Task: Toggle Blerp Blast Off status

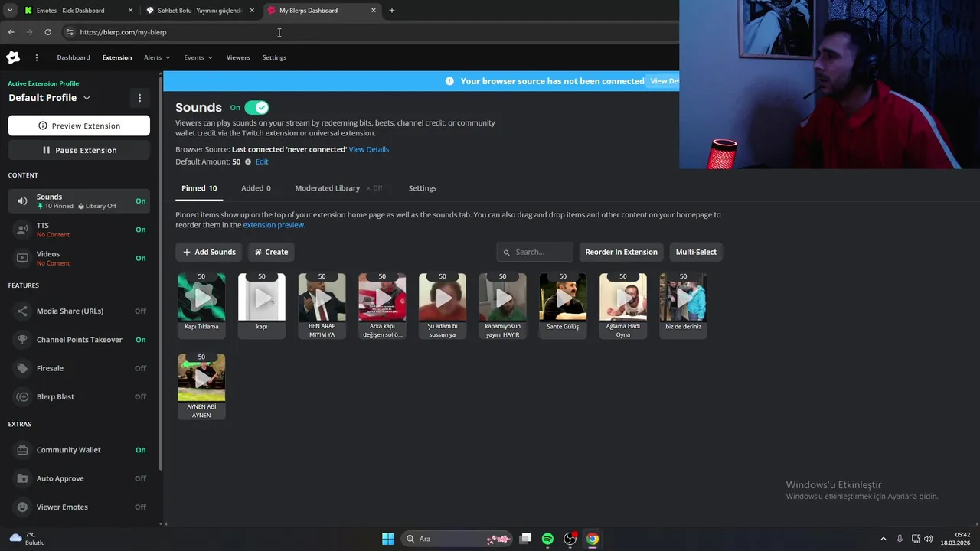Action: pos(141,397)
